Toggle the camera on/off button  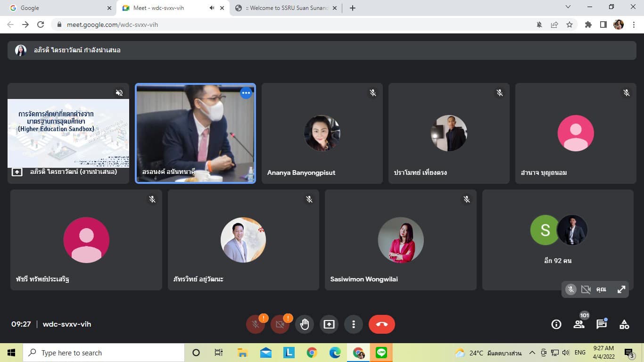click(x=280, y=324)
